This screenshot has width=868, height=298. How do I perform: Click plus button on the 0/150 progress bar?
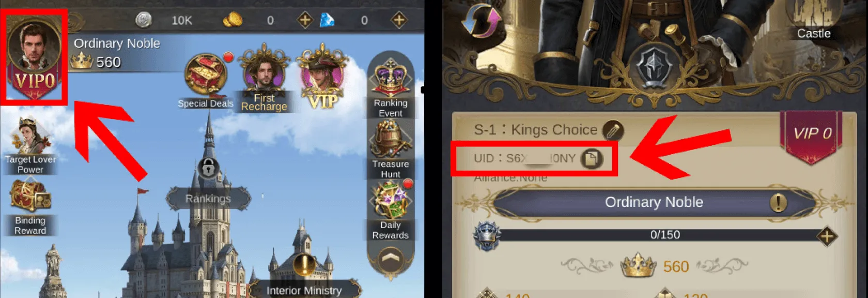[x=827, y=236]
